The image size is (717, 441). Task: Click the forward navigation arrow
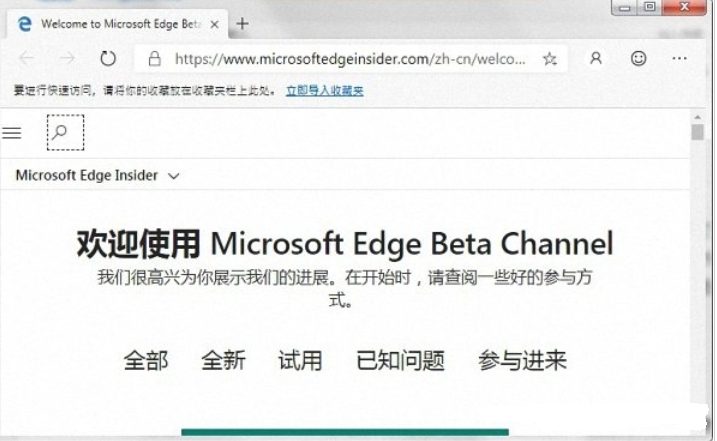click(68, 58)
